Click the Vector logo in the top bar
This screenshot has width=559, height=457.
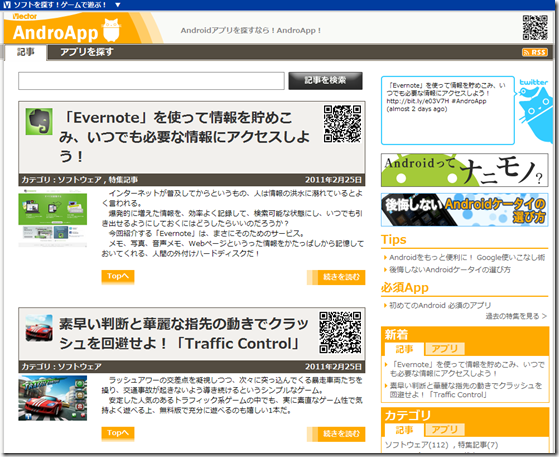(7, 5)
